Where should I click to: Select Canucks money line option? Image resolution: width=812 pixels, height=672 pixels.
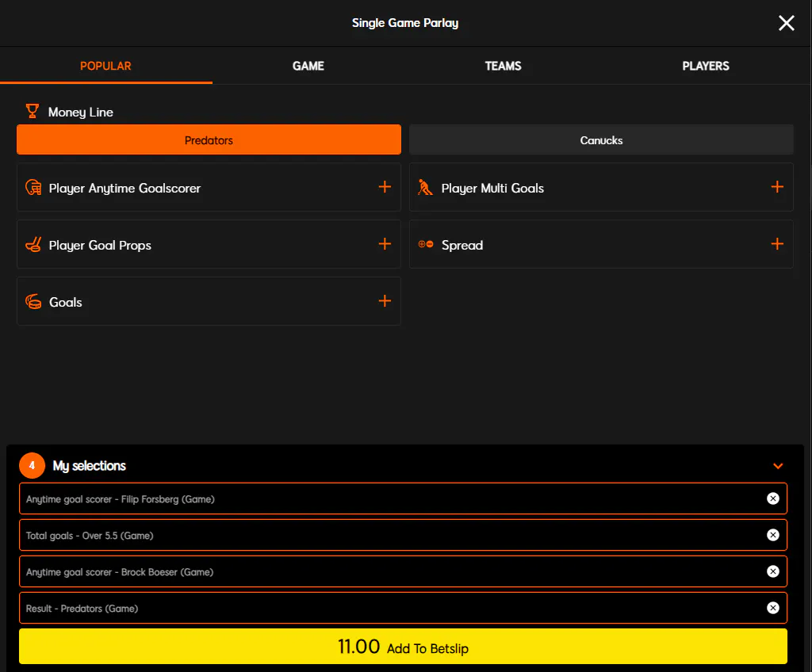[x=601, y=139]
